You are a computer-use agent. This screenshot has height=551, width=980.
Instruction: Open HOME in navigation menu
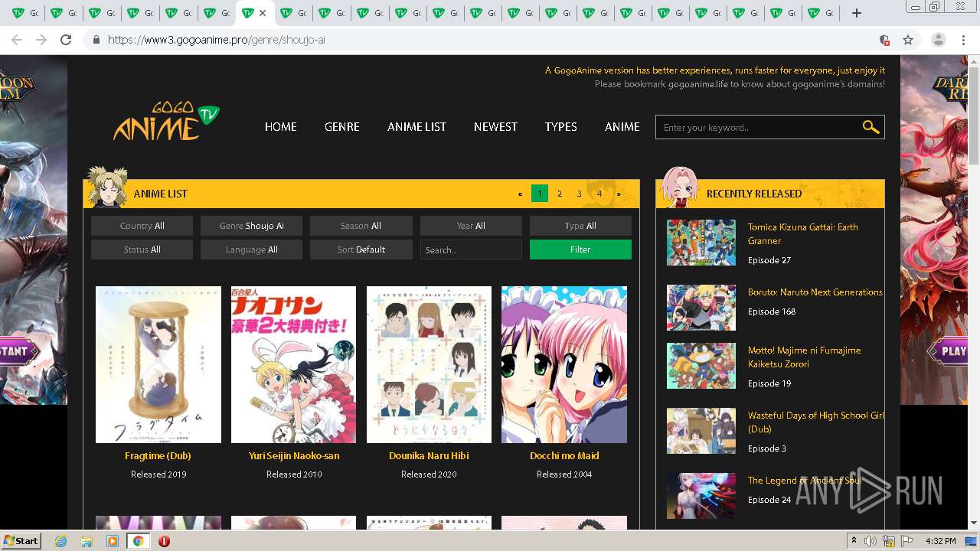tap(280, 127)
